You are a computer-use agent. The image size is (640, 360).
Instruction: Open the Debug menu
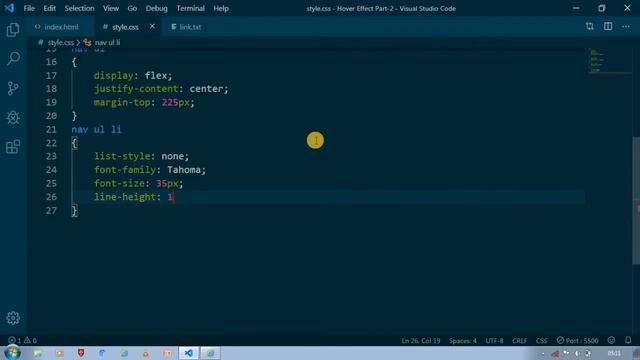click(x=157, y=8)
